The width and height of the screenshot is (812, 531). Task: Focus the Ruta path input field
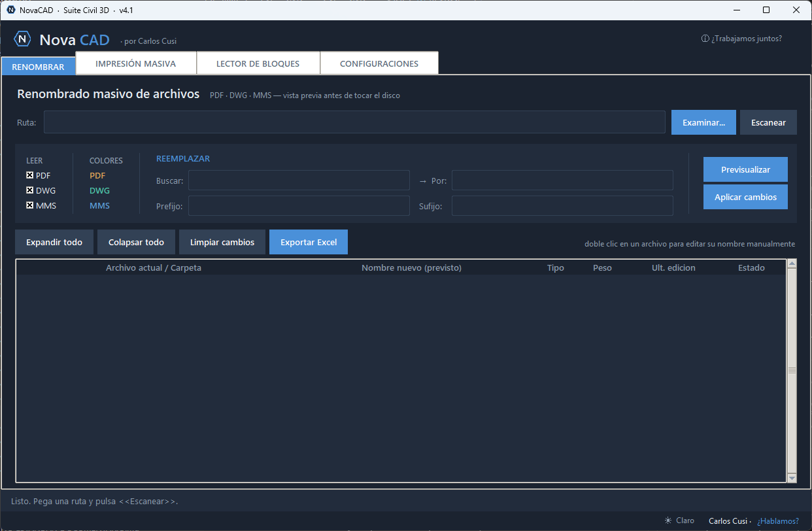(354, 122)
